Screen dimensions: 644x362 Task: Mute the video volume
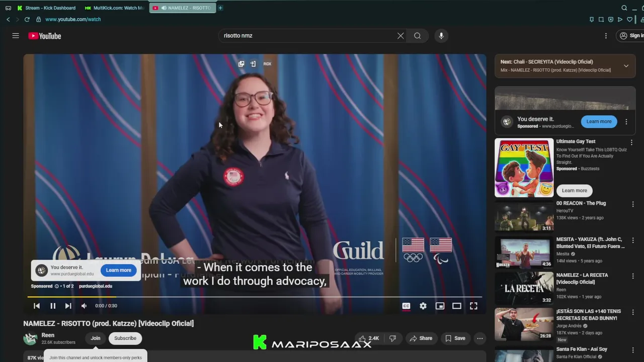tap(84, 306)
